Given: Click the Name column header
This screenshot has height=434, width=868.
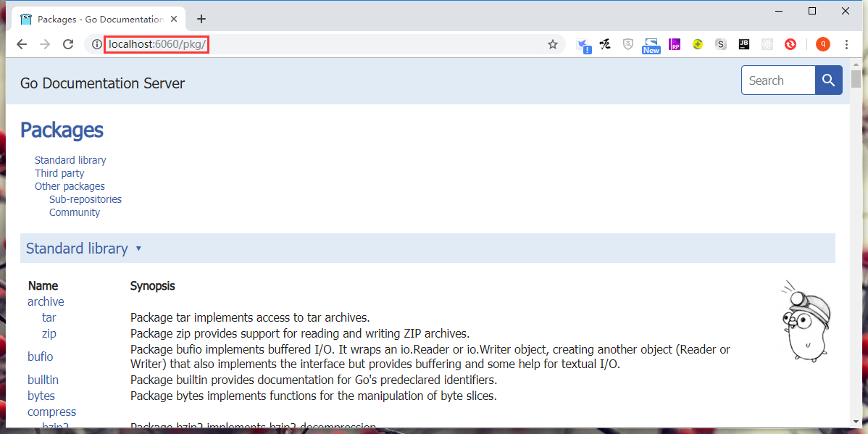Looking at the screenshot, I should 43,285.
